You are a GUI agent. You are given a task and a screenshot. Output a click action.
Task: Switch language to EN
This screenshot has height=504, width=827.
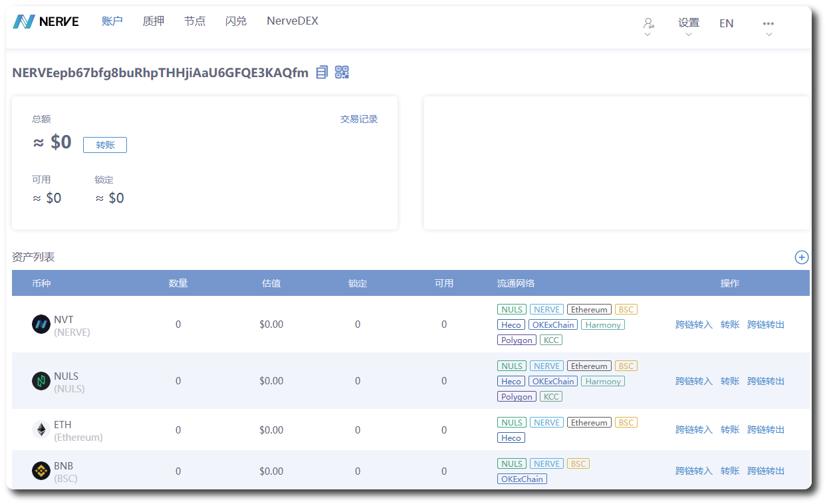pos(727,23)
